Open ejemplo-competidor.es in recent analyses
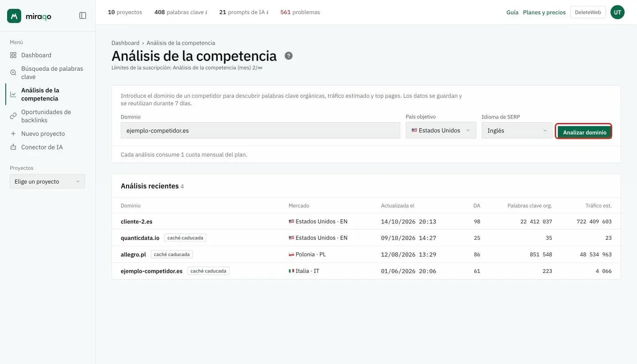 [366, 271]
